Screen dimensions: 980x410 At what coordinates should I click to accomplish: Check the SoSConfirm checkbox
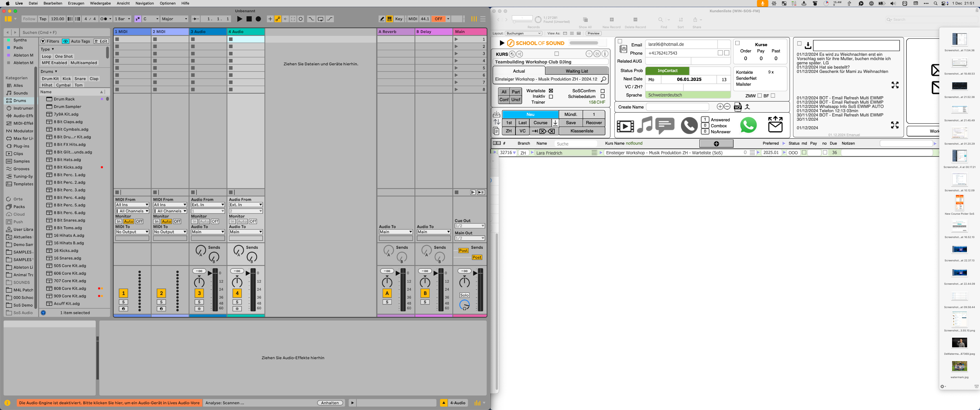point(603,91)
